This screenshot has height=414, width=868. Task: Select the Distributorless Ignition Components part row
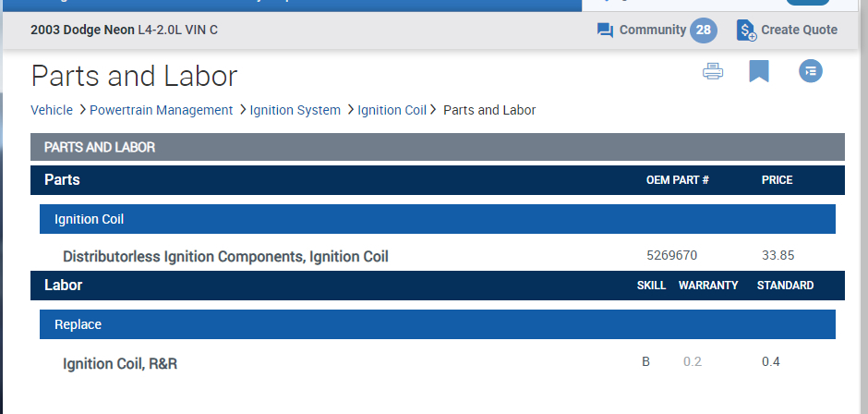225,256
